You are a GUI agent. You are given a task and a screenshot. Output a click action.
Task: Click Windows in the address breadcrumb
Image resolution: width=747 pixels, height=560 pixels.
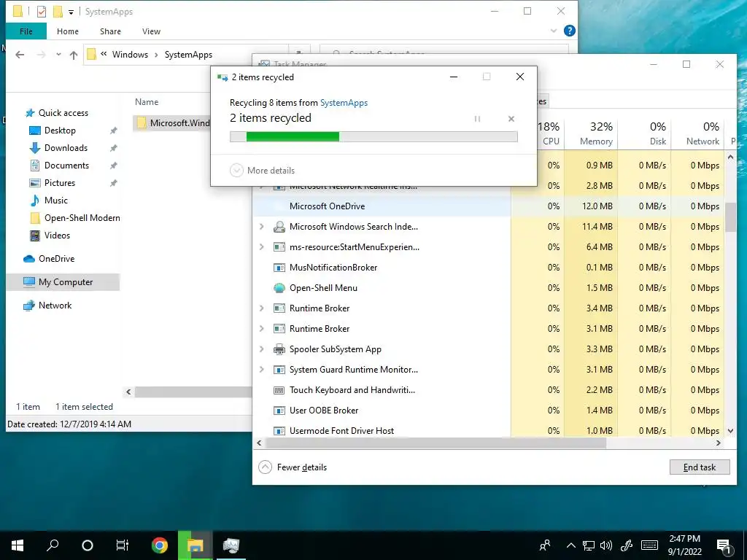click(130, 55)
